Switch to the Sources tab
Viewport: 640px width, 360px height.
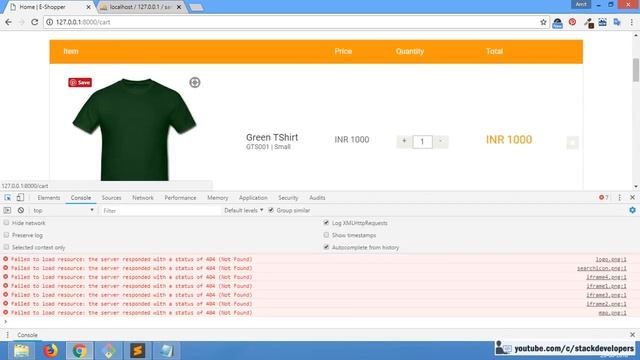click(x=111, y=198)
